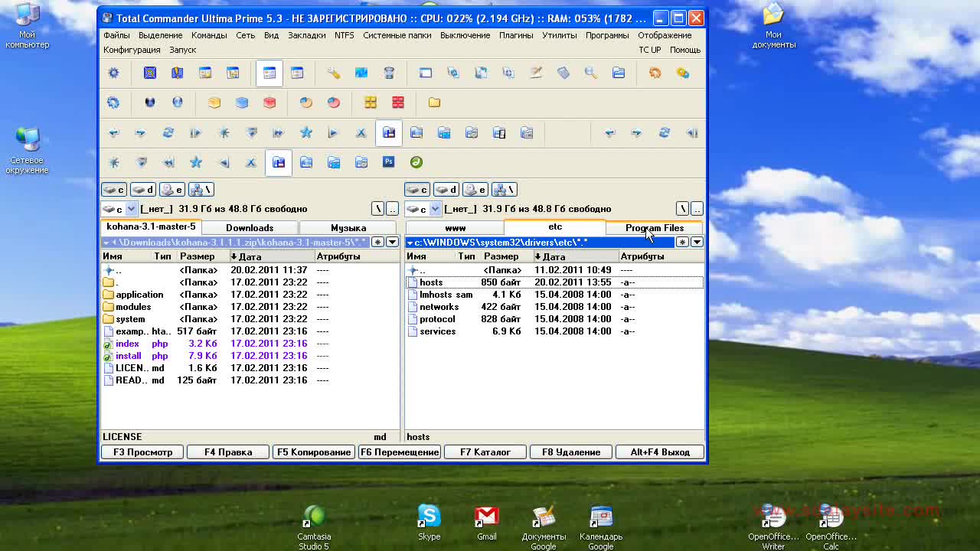Image resolution: width=980 pixels, height=551 pixels.
Task: Select drive c button in right panel
Action: click(417, 190)
